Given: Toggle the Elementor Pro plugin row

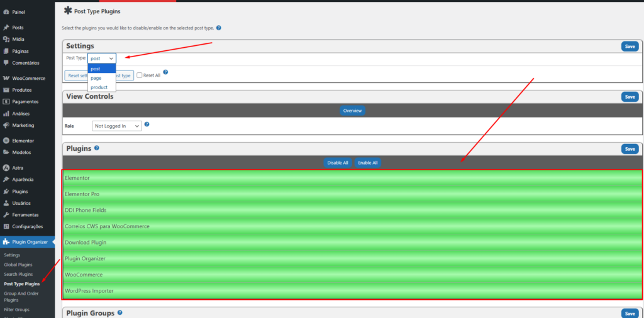Looking at the screenshot, I should coord(352,194).
